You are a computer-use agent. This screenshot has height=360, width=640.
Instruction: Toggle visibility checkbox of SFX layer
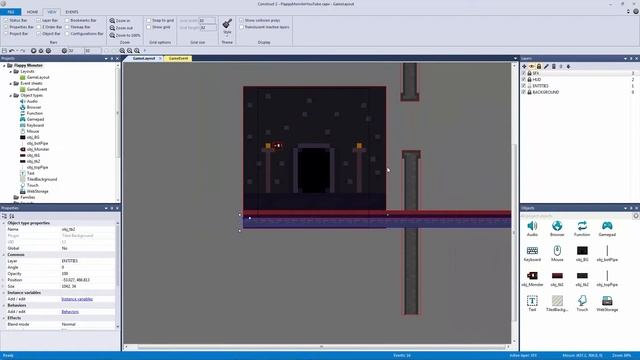click(524, 73)
